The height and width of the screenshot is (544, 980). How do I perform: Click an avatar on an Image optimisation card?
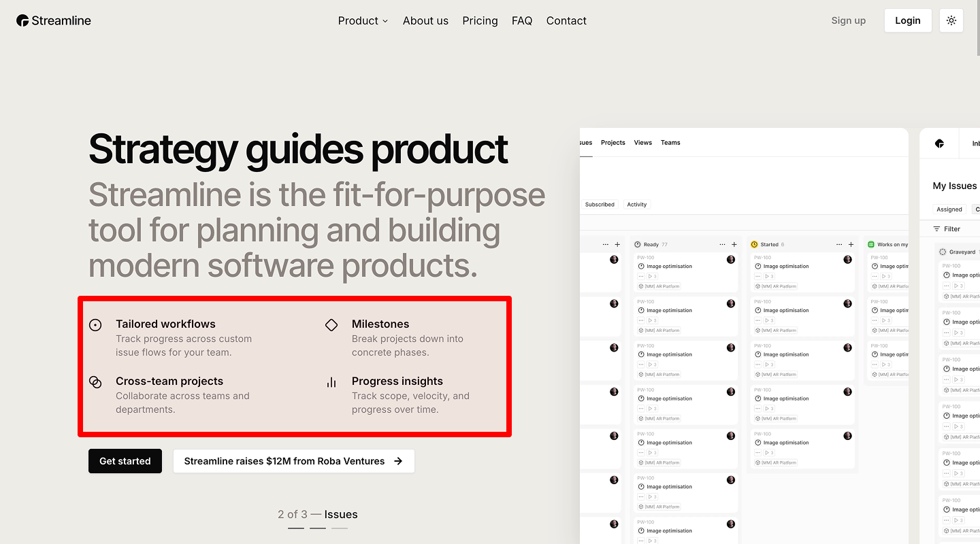coord(731,259)
